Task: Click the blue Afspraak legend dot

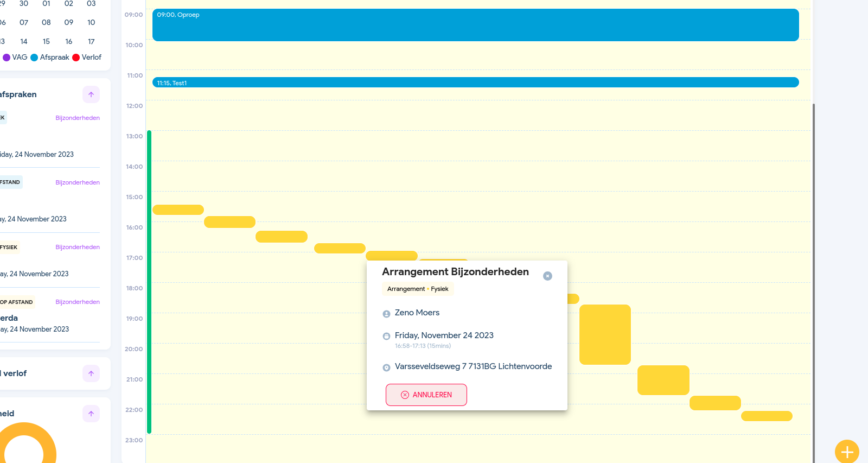Action: pyautogui.click(x=34, y=58)
